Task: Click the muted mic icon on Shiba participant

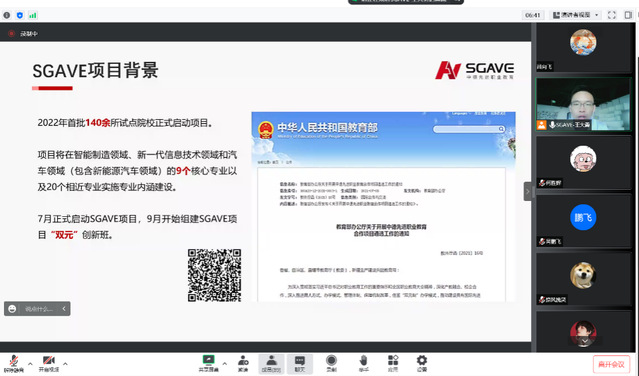Action: pos(542,299)
